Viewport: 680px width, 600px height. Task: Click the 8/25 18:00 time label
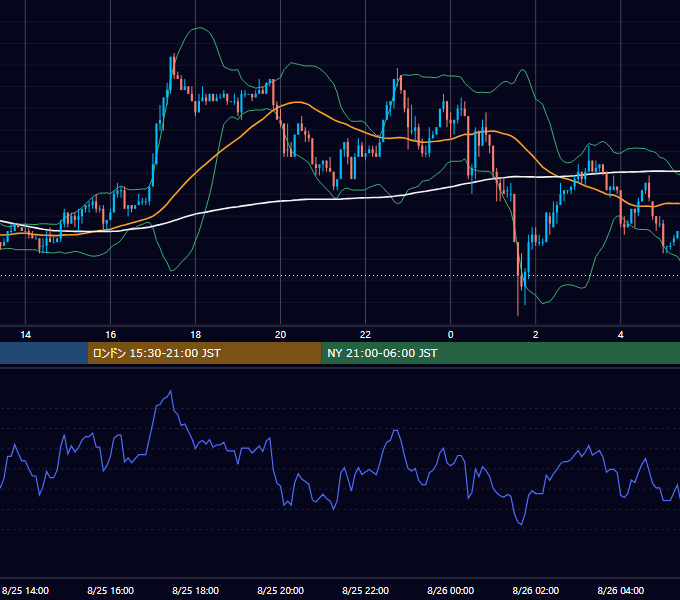click(196, 590)
